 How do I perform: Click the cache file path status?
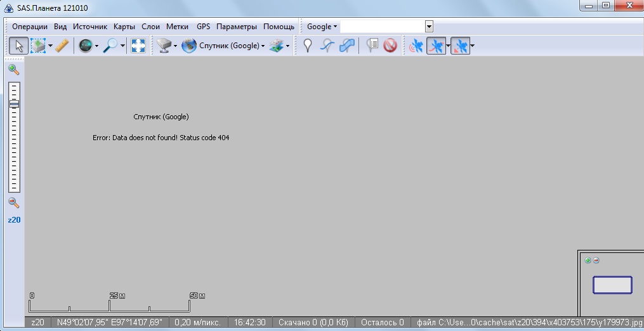[x=529, y=322]
